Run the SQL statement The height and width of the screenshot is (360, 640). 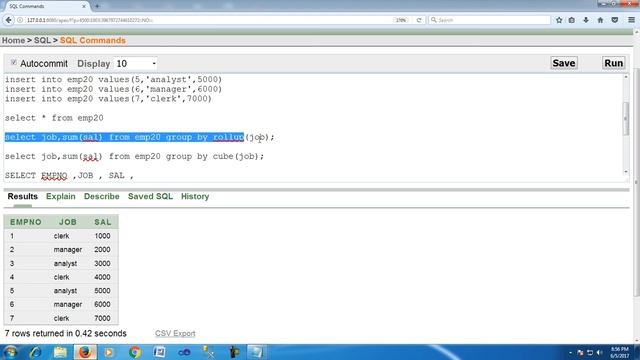coord(613,63)
